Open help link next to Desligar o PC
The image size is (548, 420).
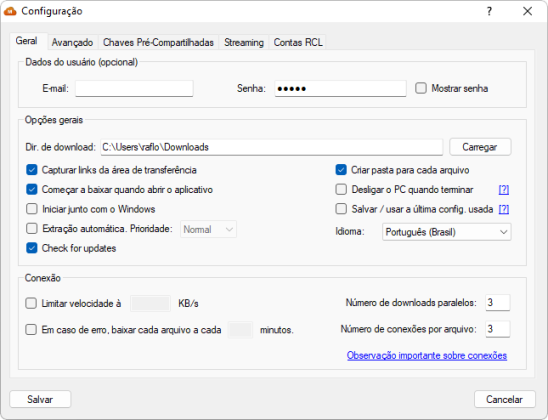point(504,189)
